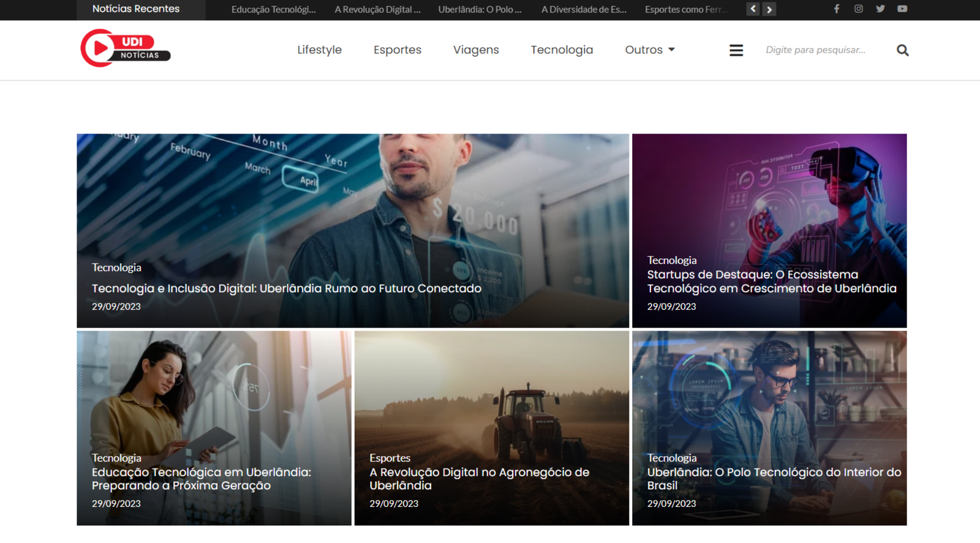This screenshot has height=543, width=980.
Task: Go to the Esportes menu section
Action: pyautogui.click(x=398, y=50)
